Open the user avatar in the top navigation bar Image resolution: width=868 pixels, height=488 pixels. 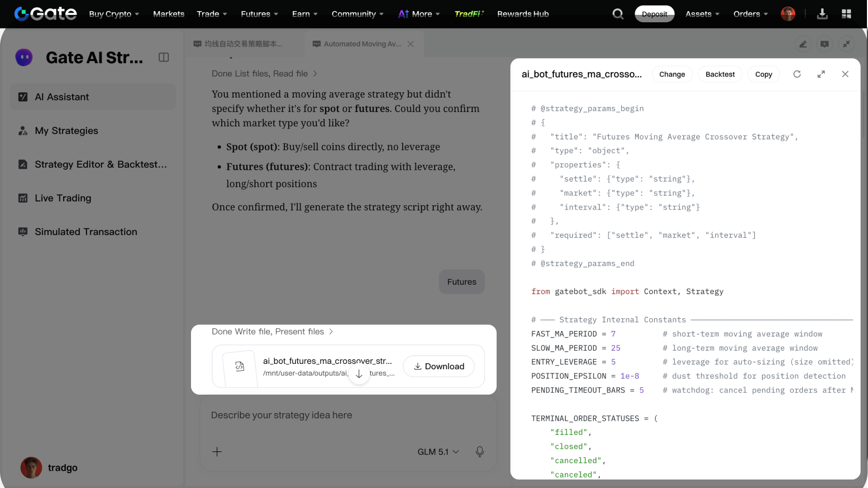[x=788, y=14]
